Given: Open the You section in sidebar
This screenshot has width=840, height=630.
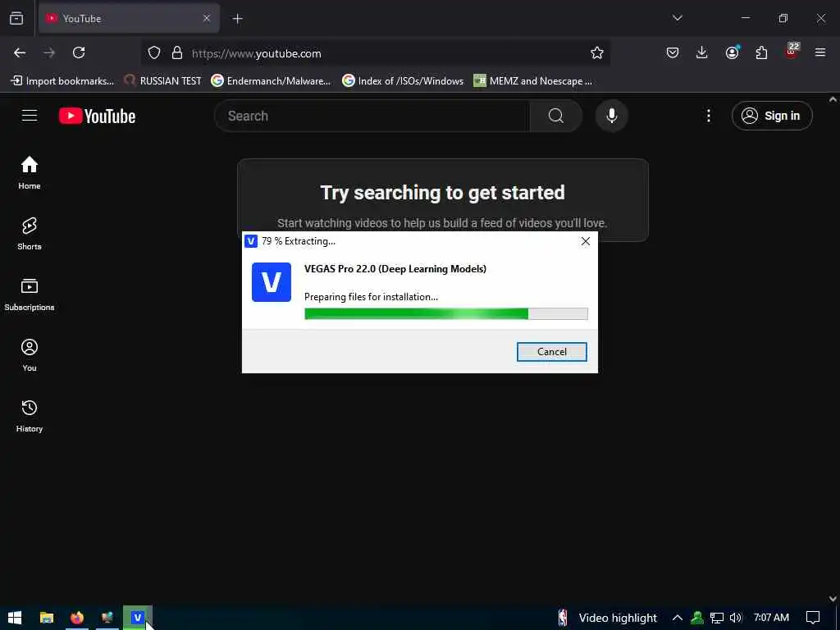Looking at the screenshot, I should pyautogui.click(x=30, y=354).
